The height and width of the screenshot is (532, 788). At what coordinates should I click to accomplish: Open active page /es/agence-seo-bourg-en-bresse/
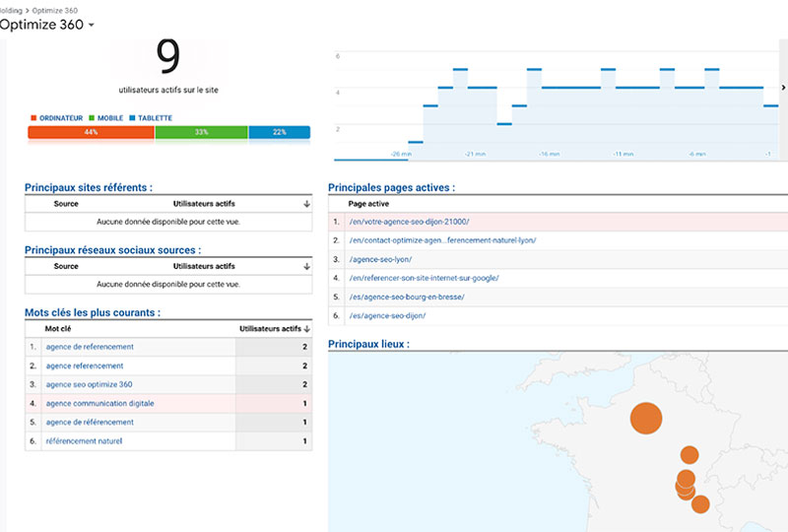pyautogui.click(x=406, y=297)
